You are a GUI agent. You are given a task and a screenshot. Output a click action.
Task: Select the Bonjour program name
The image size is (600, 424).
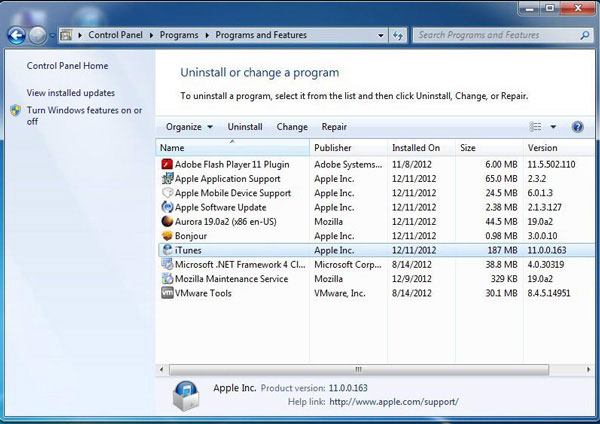[x=191, y=236]
